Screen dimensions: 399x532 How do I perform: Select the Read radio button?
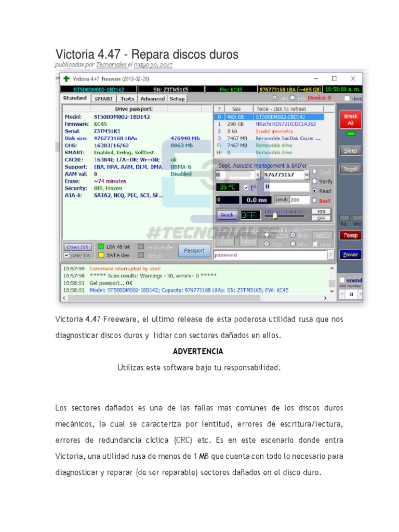(x=314, y=191)
